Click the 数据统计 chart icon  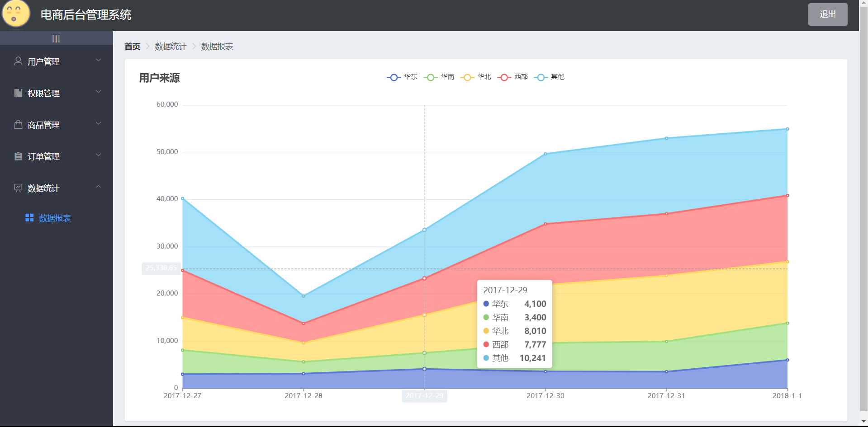18,188
